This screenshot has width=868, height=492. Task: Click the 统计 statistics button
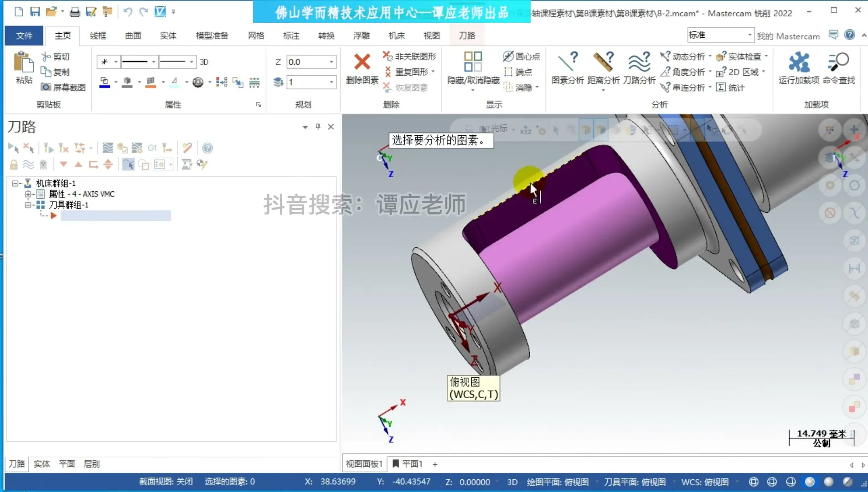(x=730, y=87)
